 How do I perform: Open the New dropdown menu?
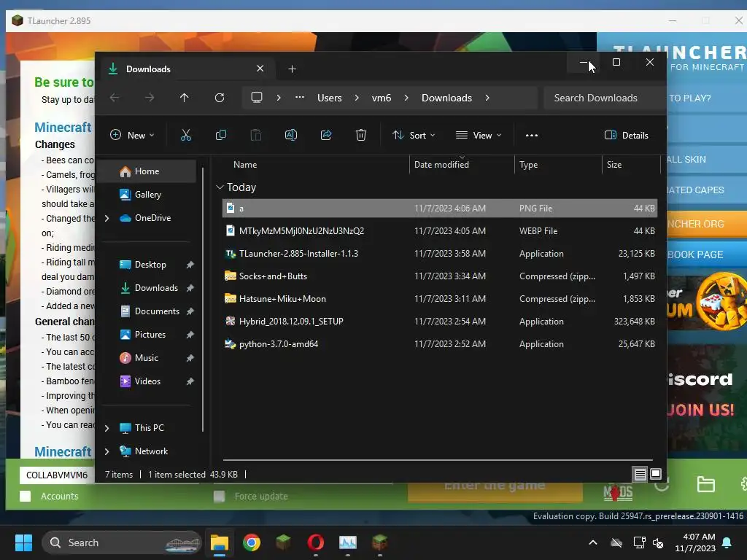point(132,135)
